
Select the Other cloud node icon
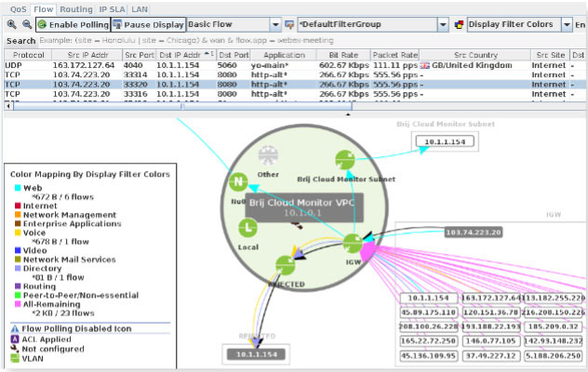click(x=269, y=155)
